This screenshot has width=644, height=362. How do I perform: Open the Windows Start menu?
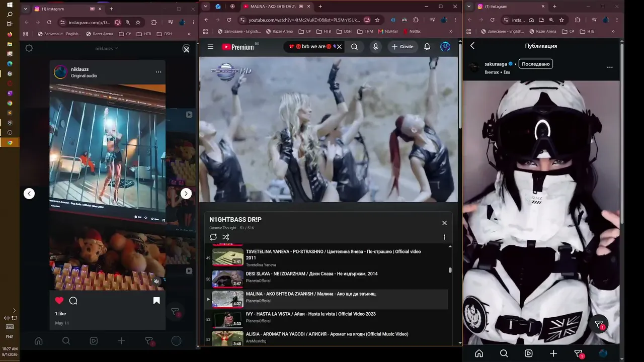[10, 5]
